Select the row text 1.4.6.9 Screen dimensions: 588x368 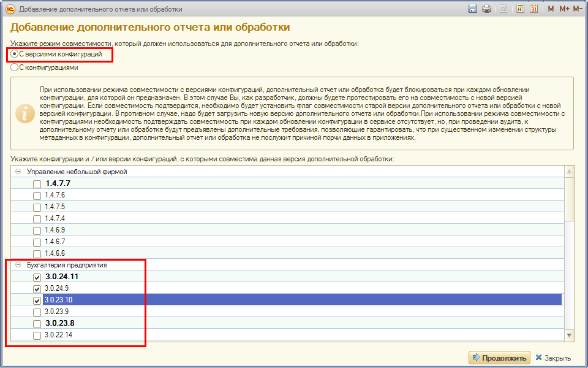tap(55, 230)
